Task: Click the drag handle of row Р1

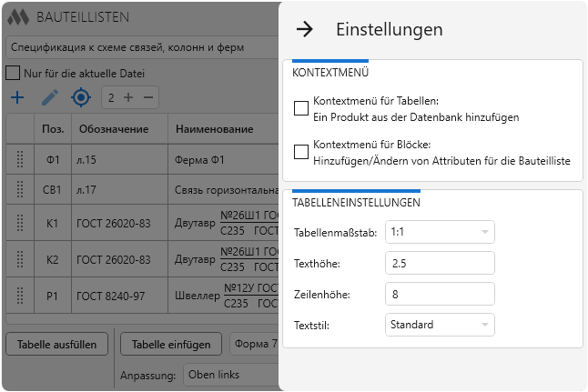Action: coord(19,295)
